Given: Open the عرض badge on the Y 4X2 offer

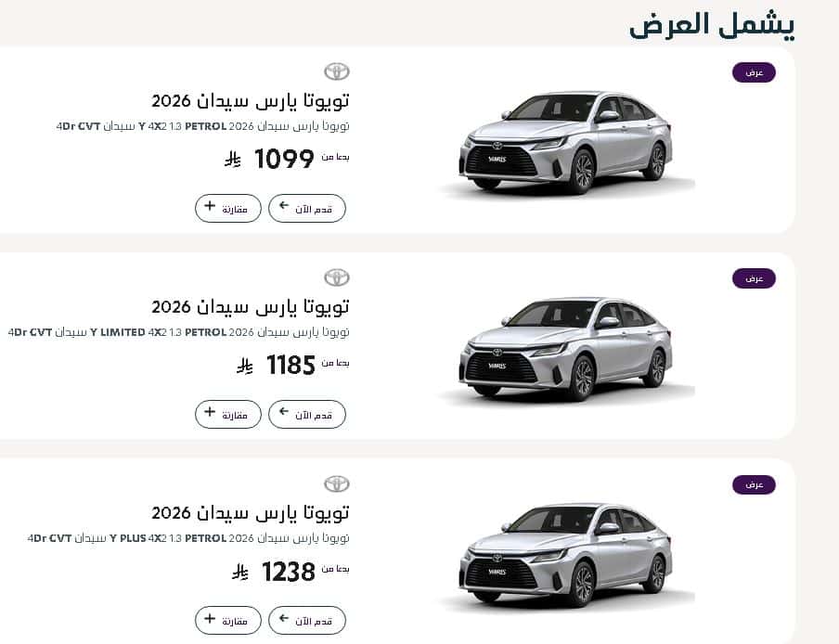Looking at the screenshot, I should 754,71.
